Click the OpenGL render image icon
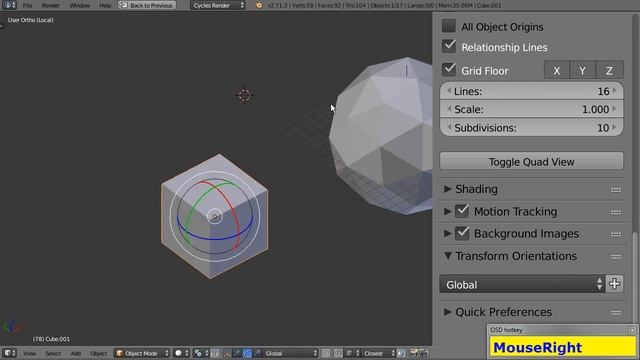 413,353
